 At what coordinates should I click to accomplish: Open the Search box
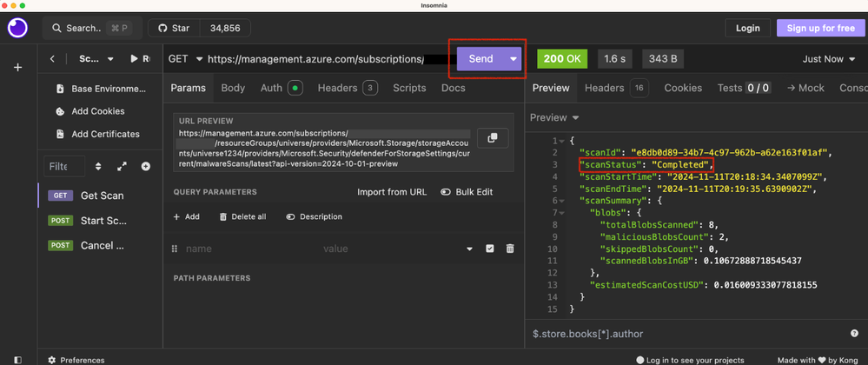pos(92,28)
